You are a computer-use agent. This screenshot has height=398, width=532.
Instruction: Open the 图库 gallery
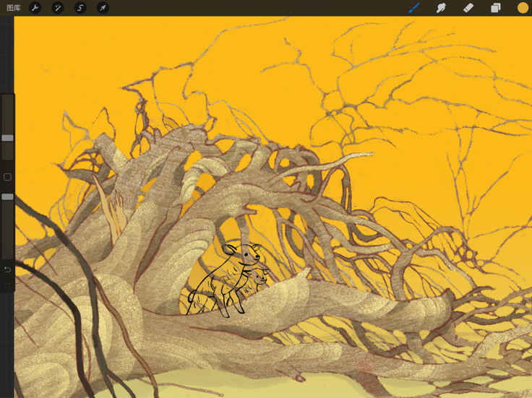point(14,8)
